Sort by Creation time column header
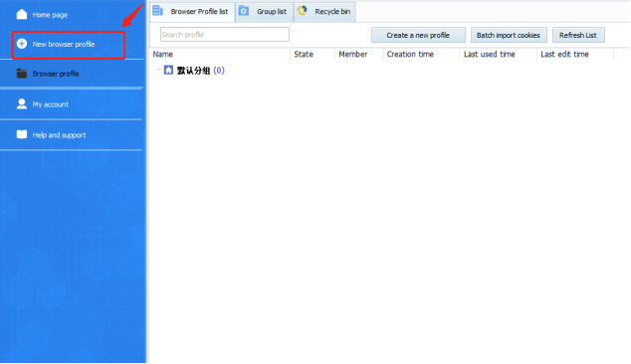The image size is (631, 364). (x=421, y=55)
